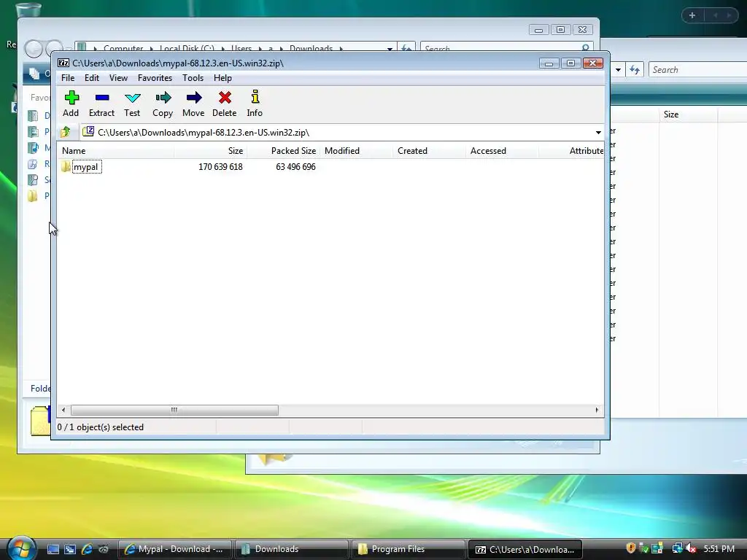Click the sidebar plus gadget button
747x560 pixels.
tap(692, 15)
